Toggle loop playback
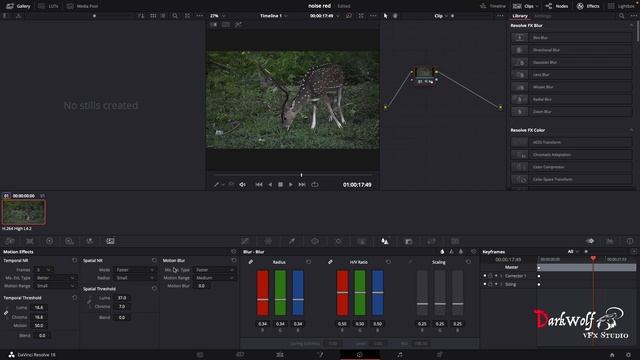 click(315, 184)
